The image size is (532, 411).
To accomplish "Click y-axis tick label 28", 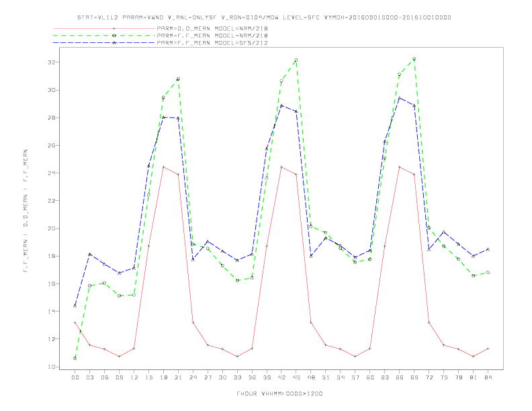I will point(52,118).
